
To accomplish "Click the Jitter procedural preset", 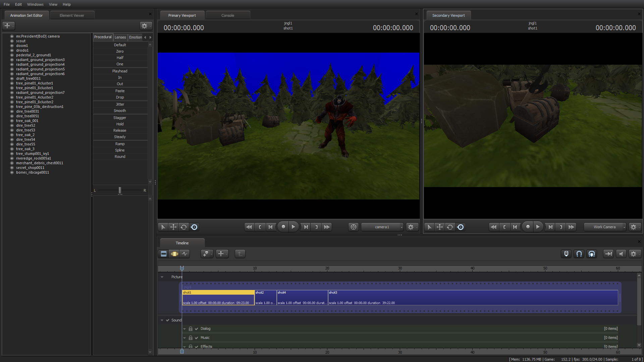I will pyautogui.click(x=120, y=104).
